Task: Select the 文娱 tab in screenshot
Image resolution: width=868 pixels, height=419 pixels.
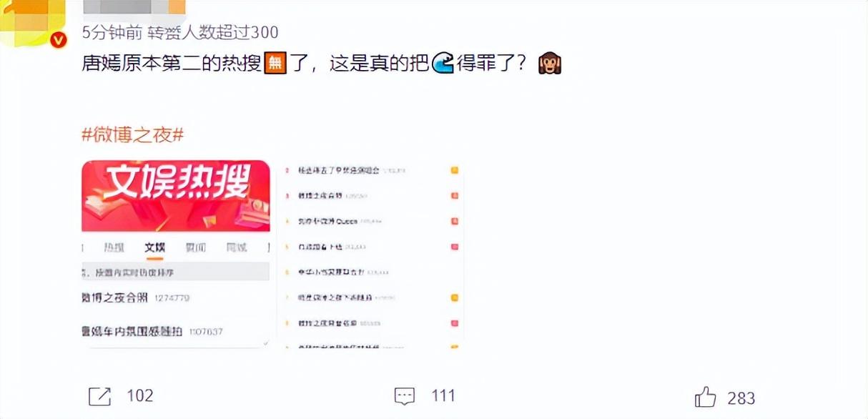Action: click(x=154, y=247)
